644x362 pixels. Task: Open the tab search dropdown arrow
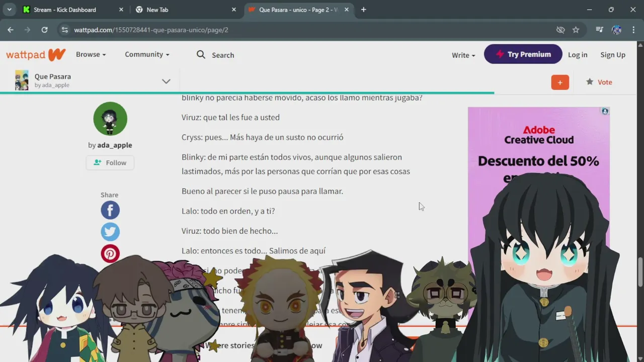coord(9,10)
